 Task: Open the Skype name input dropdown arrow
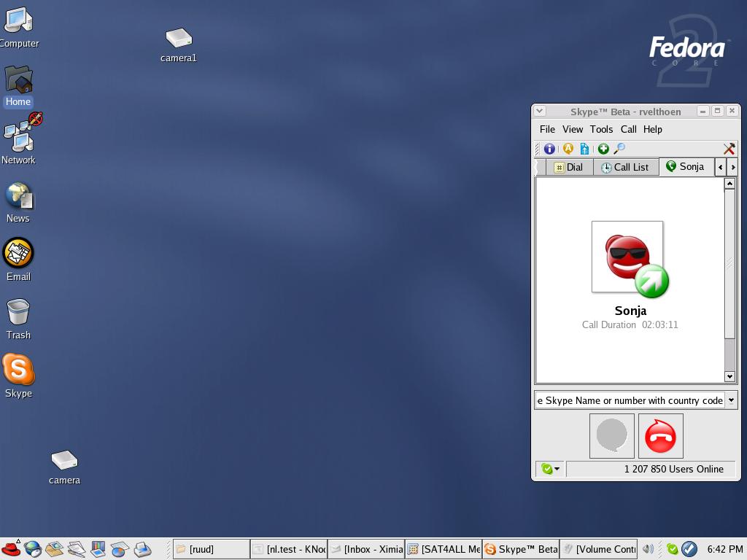point(731,400)
